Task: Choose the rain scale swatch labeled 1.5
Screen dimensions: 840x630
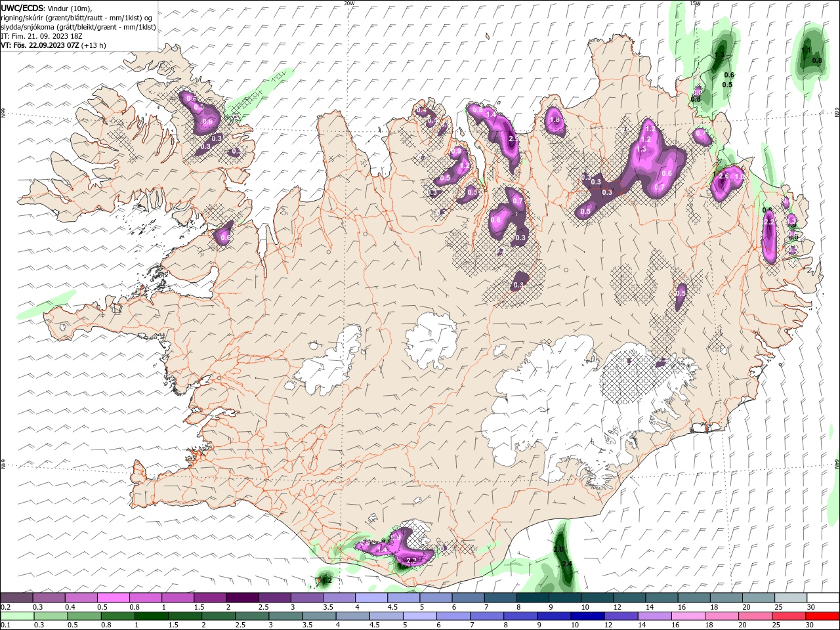Action: point(185,616)
